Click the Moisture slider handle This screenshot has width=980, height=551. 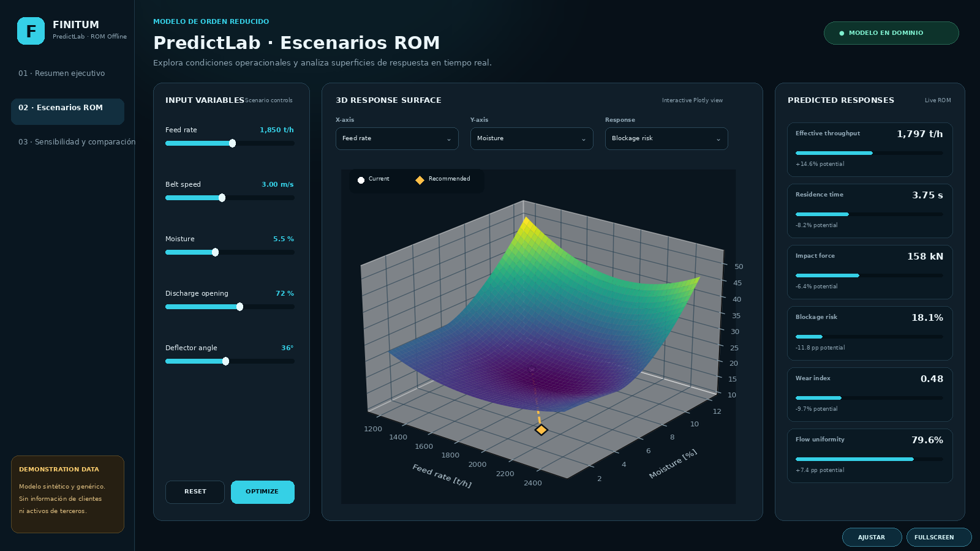215,252
